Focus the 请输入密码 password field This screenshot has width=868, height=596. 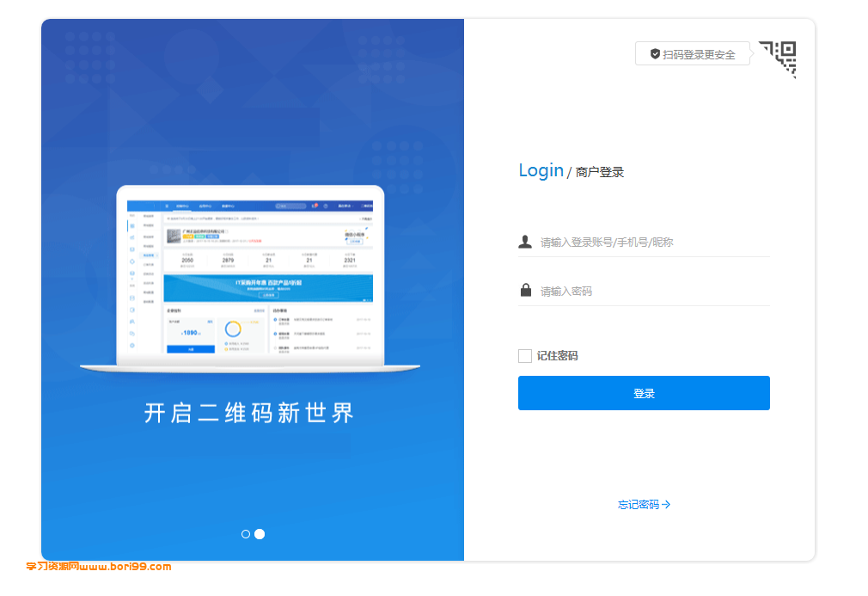click(x=644, y=291)
